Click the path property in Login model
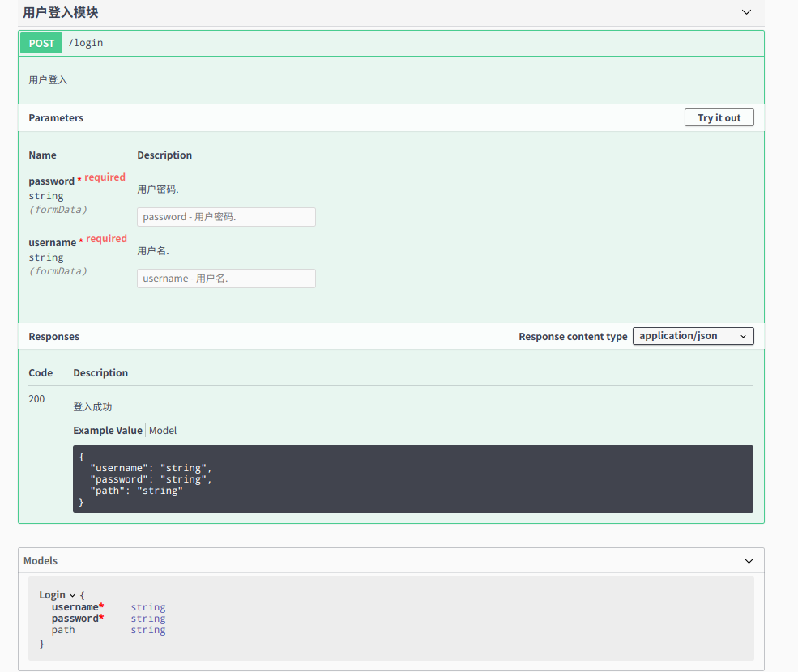798x672 pixels. point(63,629)
